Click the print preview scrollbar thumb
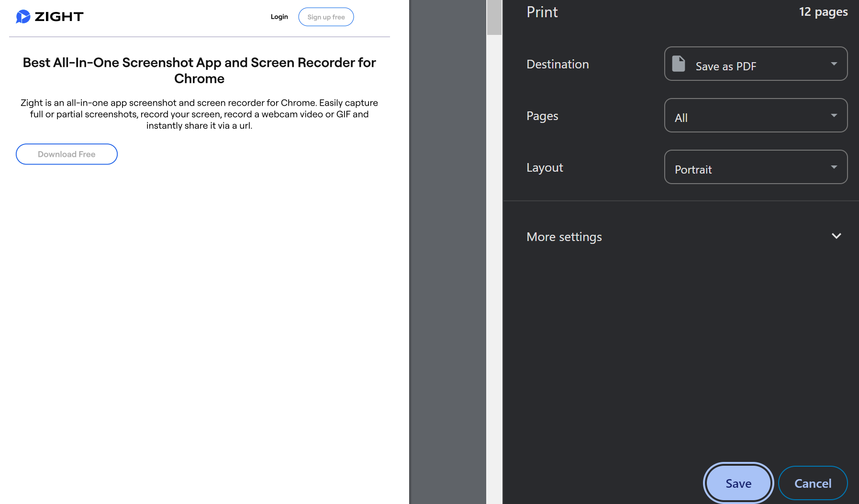The image size is (859, 504). tap(494, 17)
